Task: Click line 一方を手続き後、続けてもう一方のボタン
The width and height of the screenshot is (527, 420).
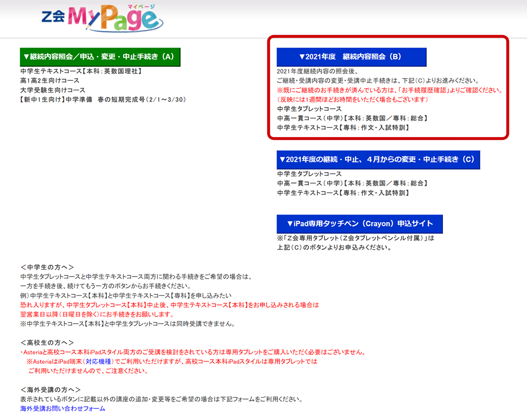Action: [105, 286]
